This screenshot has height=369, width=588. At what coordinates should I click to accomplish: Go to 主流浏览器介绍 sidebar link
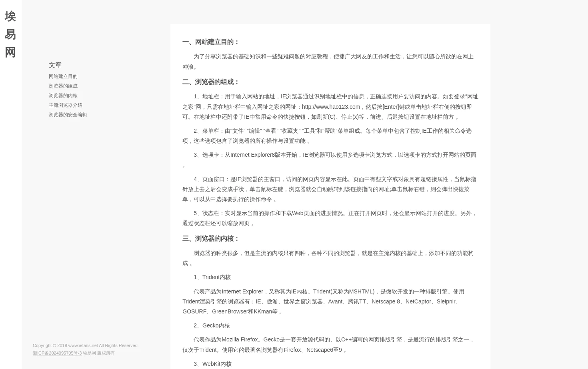coord(66,105)
